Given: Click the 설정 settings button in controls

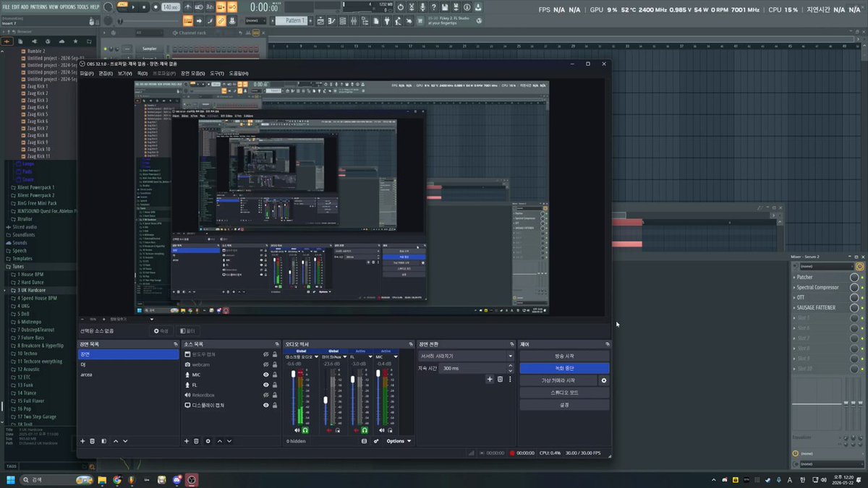Looking at the screenshot, I should (564, 405).
